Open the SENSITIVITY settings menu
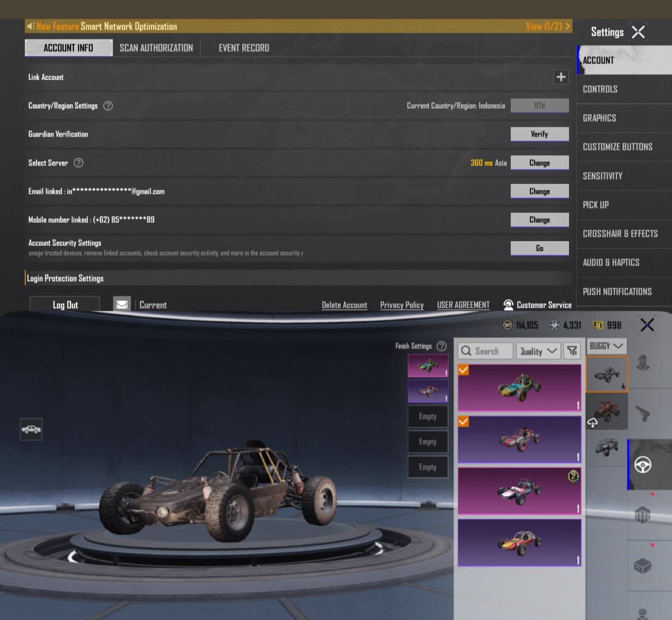Viewport: 672px width, 620px height. pyautogui.click(x=624, y=176)
